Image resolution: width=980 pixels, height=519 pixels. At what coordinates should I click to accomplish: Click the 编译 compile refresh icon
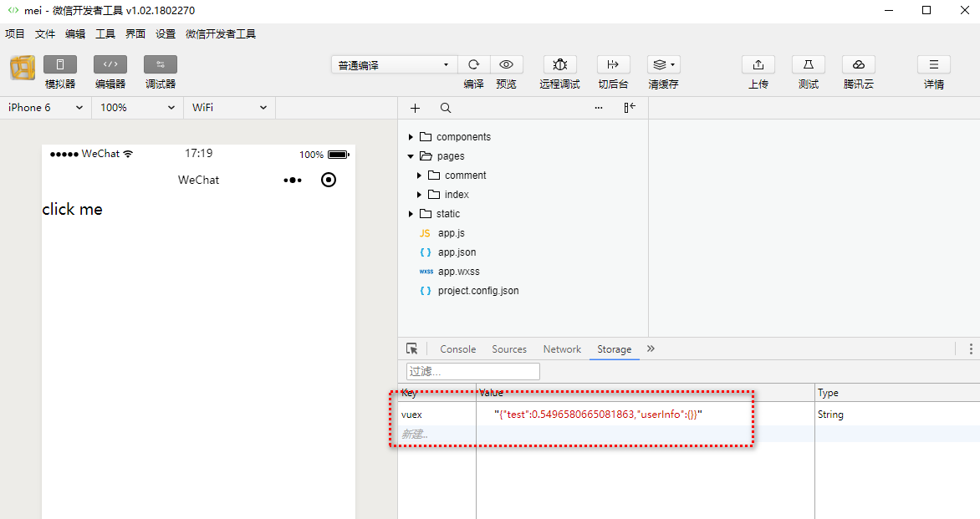[x=474, y=64]
